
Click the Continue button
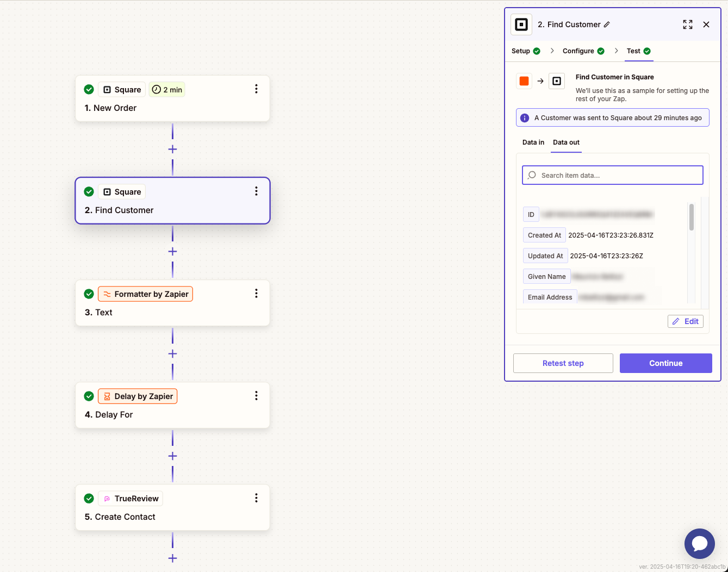tap(666, 363)
